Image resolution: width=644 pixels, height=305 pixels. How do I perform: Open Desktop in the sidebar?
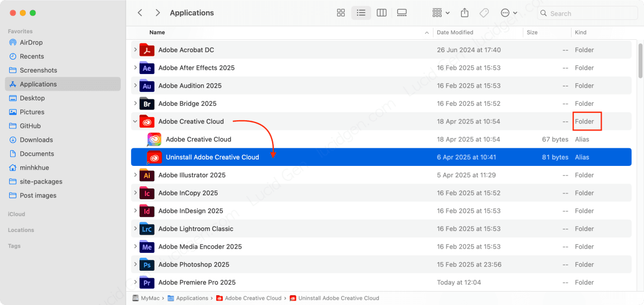pyautogui.click(x=63, y=98)
